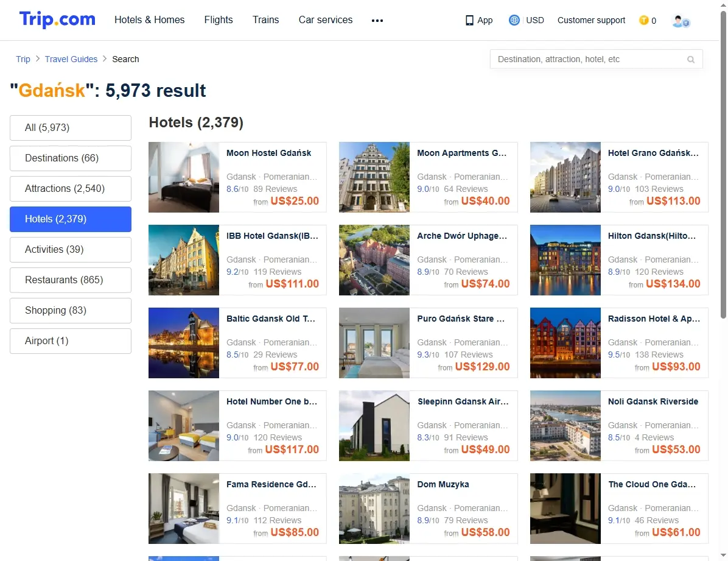Select the Airport (1) filter
728x561 pixels.
tap(71, 340)
